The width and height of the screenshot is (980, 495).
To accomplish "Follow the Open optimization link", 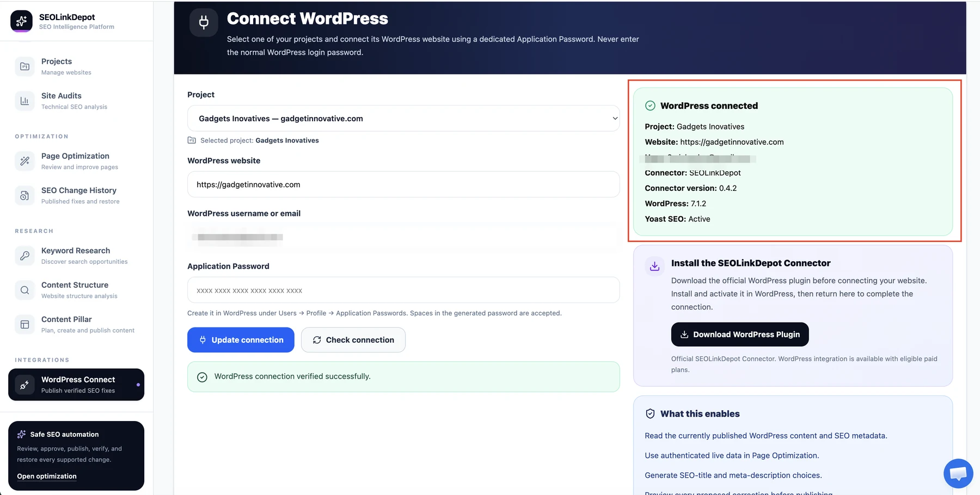I will (x=47, y=477).
